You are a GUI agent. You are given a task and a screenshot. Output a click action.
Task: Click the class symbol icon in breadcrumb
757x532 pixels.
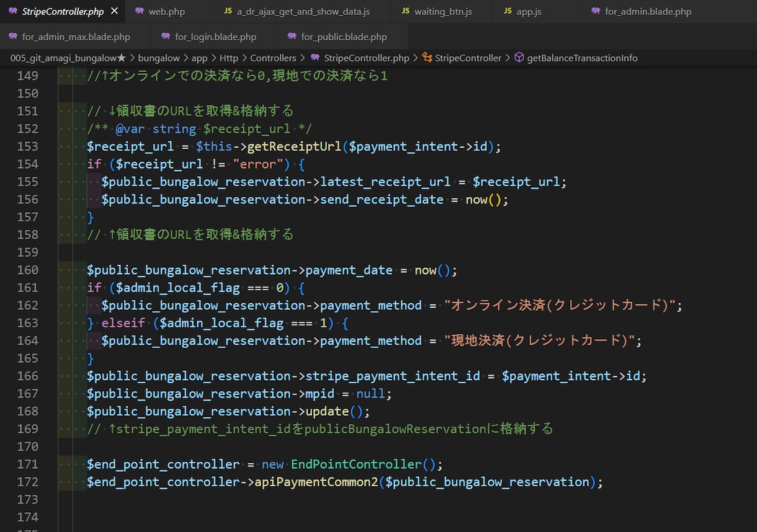click(x=427, y=58)
